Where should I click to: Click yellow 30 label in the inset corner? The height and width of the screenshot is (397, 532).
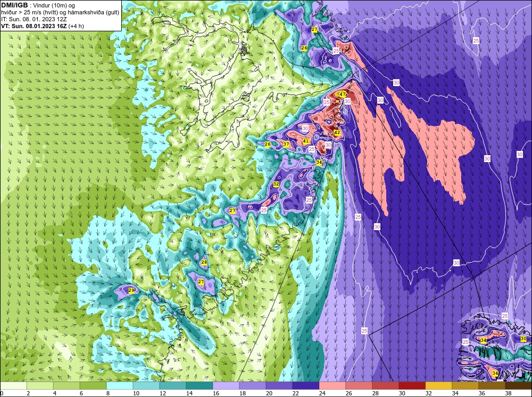pyautogui.click(x=523, y=339)
